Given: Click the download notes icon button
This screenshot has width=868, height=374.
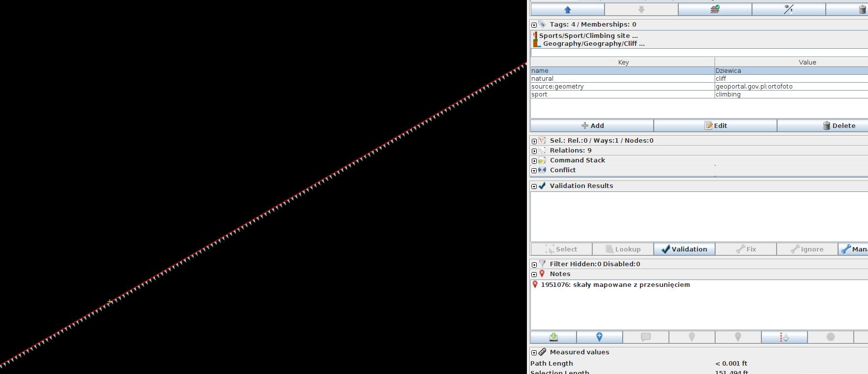Looking at the screenshot, I should click(553, 337).
